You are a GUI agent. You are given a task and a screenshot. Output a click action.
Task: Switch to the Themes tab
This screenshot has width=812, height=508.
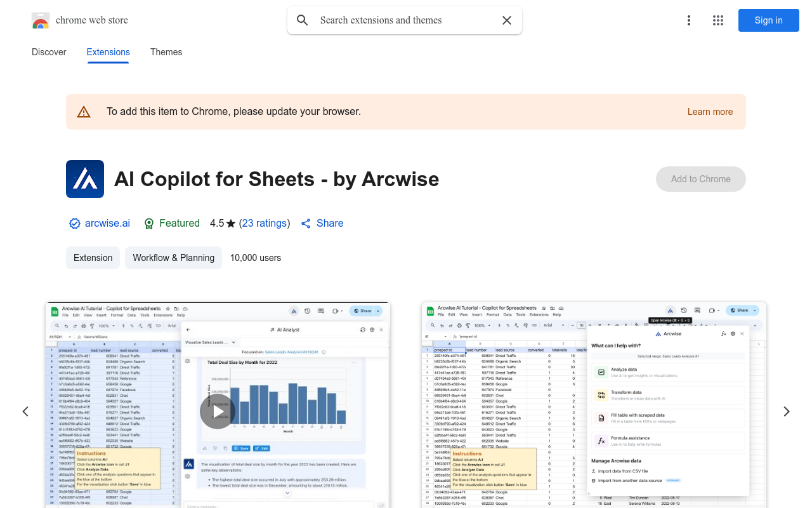point(166,52)
